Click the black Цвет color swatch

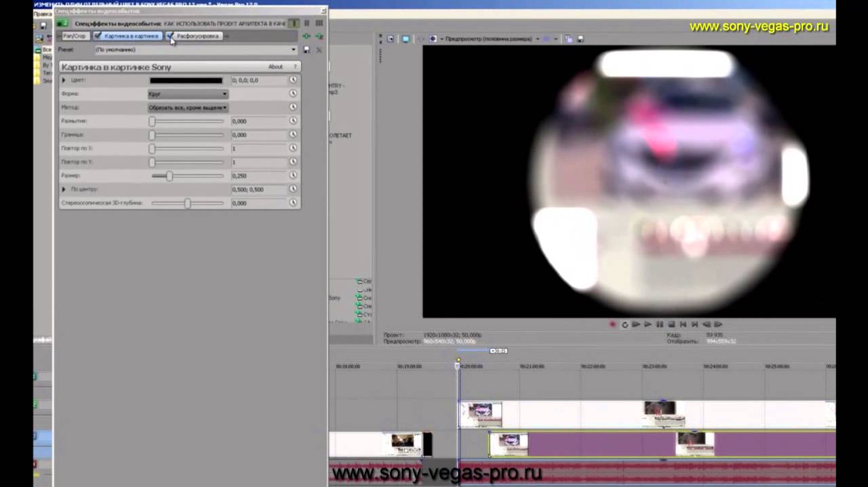pos(186,80)
